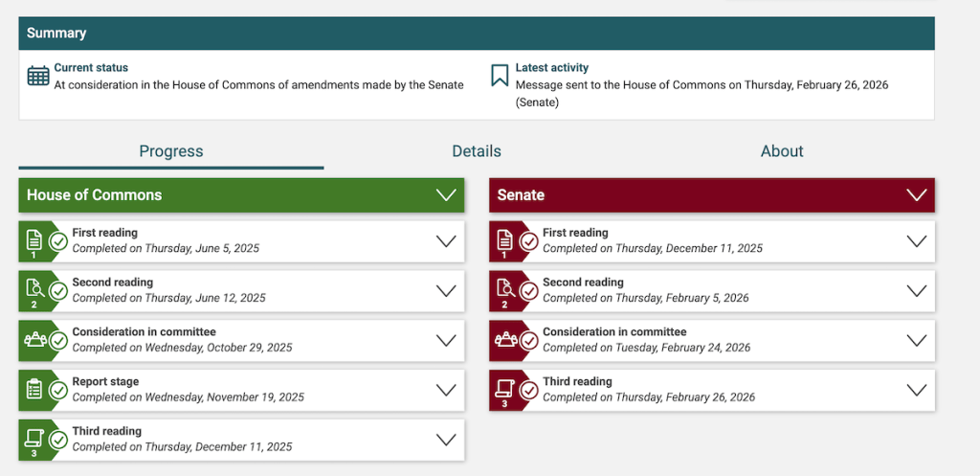Expand Report stage November 19 chevron
The width and height of the screenshot is (980, 476).
[446, 391]
